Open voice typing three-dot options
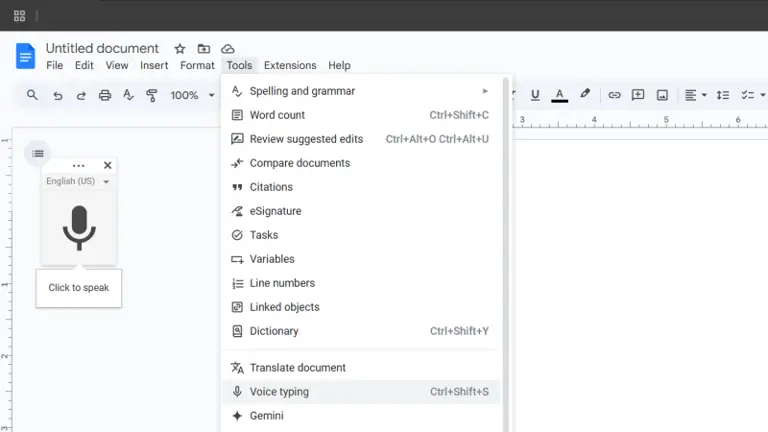 78,166
